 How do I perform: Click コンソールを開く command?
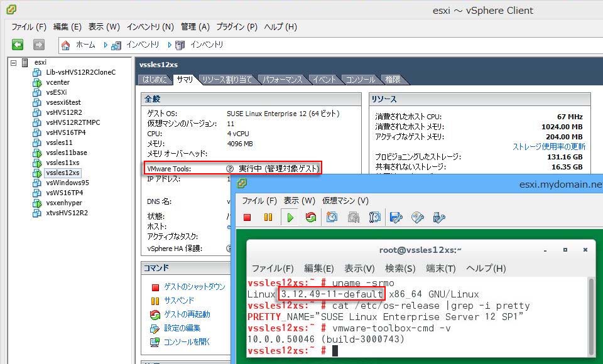click(x=187, y=342)
